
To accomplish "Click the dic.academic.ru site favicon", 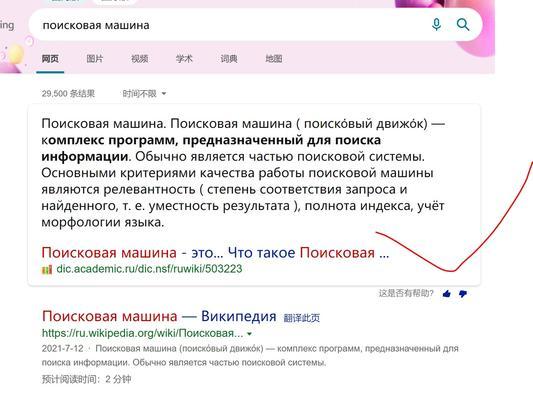I will click(x=47, y=269).
